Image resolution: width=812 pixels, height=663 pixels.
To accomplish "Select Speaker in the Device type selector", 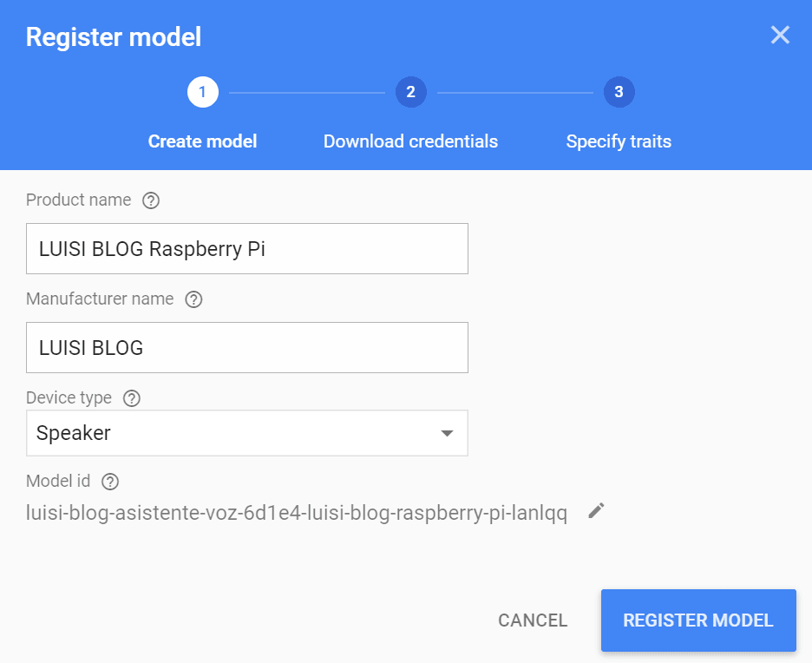I will pos(247,433).
